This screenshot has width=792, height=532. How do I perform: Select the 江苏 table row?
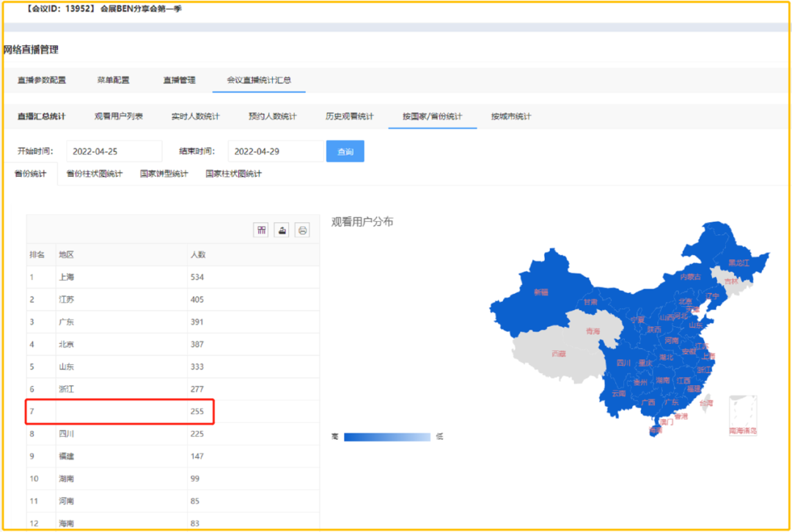(x=173, y=299)
